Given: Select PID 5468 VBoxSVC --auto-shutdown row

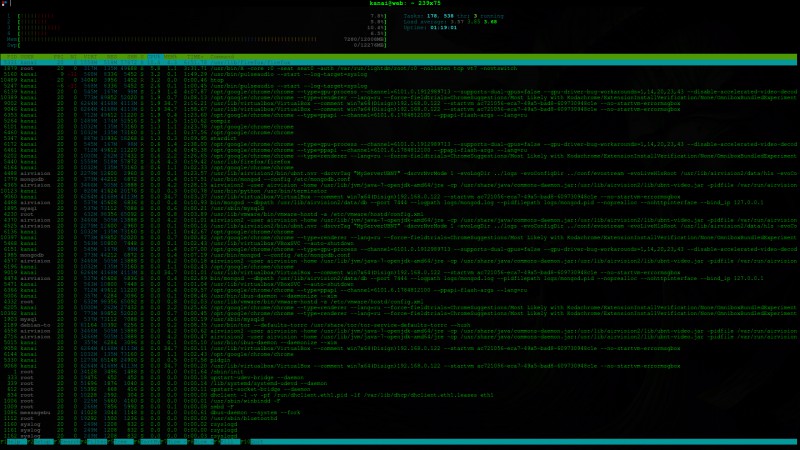Looking at the screenshot, I should click(398, 243).
